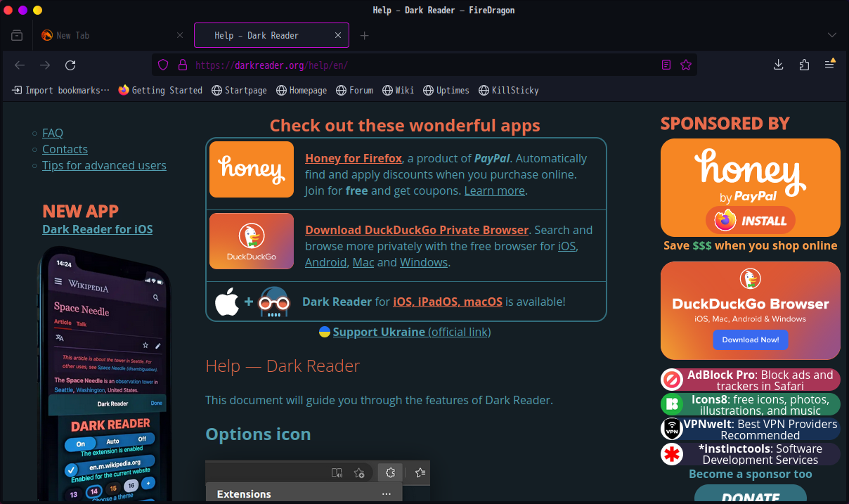Image resolution: width=849 pixels, height=504 pixels.
Task: Open the Uptimes bookmark
Action: coord(446,90)
